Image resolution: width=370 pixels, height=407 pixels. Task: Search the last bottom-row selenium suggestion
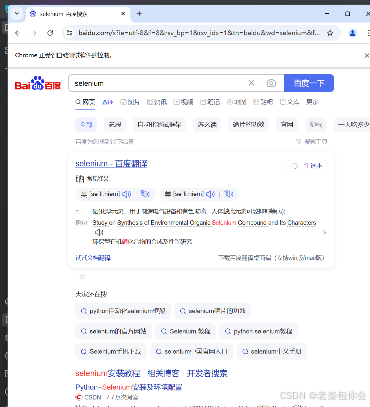(x=272, y=351)
